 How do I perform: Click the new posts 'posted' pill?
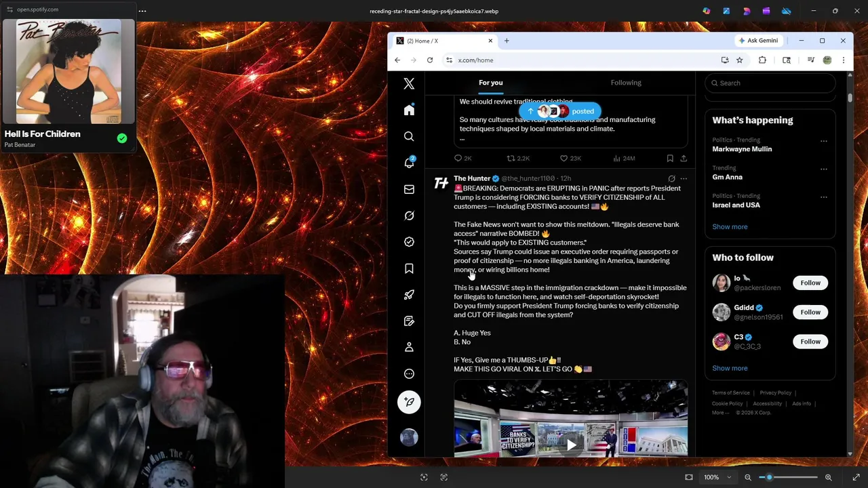(560, 111)
